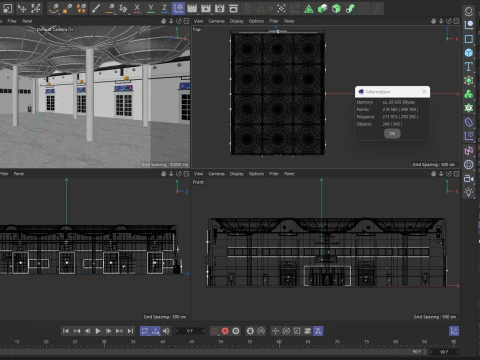Toggle animation sound speaker button

coord(166,331)
